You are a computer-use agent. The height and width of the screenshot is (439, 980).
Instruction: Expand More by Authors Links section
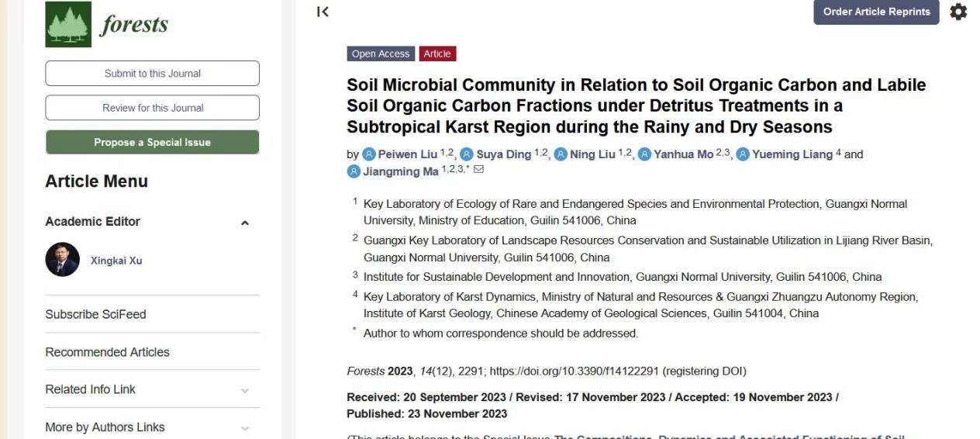click(x=245, y=428)
